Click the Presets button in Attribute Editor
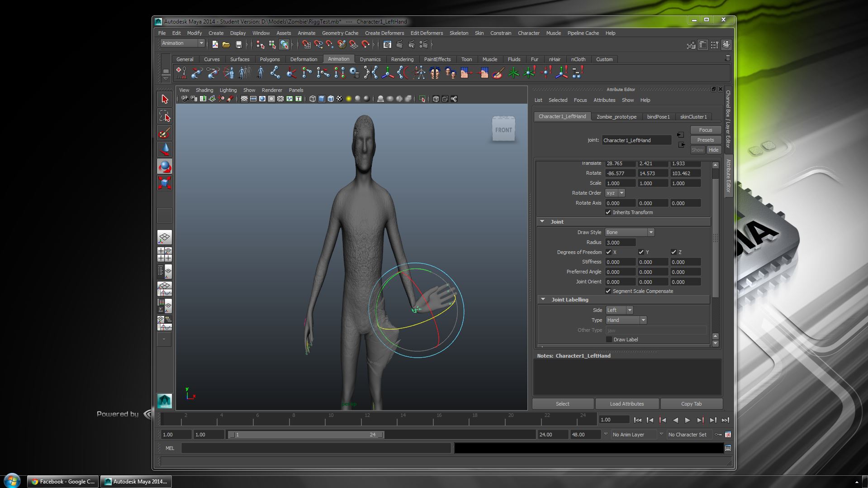The image size is (868, 488). [705, 140]
